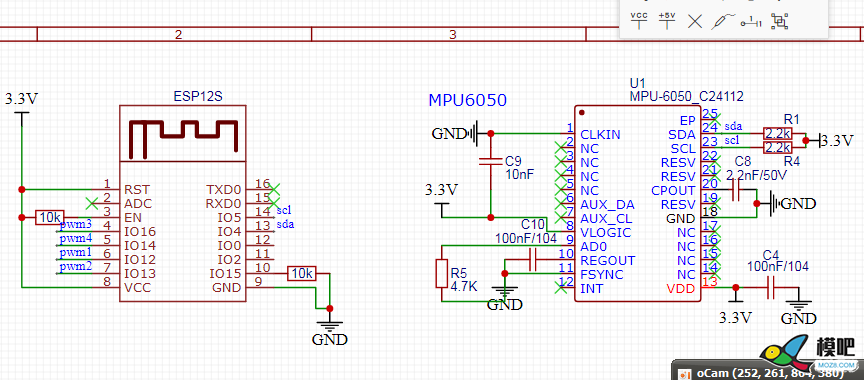This screenshot has width=864, height=380.
Task: Select the 3.3V symbol above ESP12S RST
Action: tap(21, 106)
